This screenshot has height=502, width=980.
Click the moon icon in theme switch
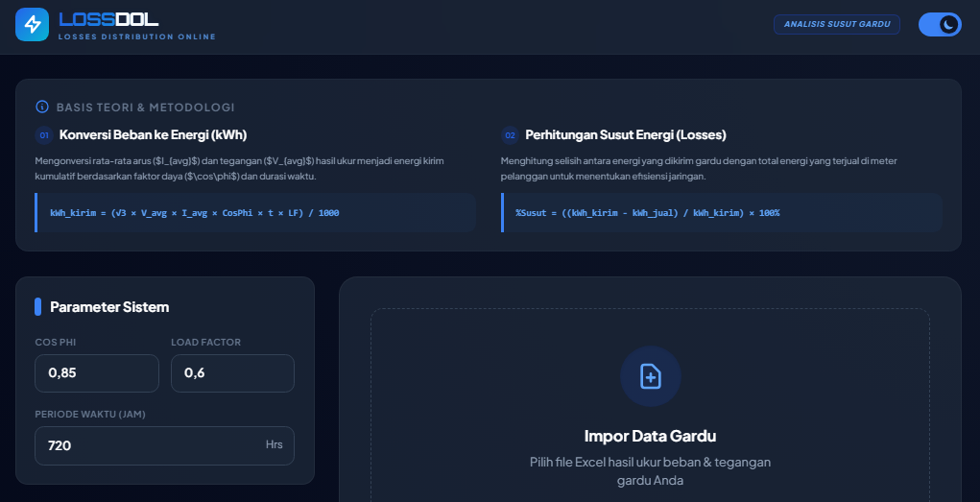coord(947,25)
